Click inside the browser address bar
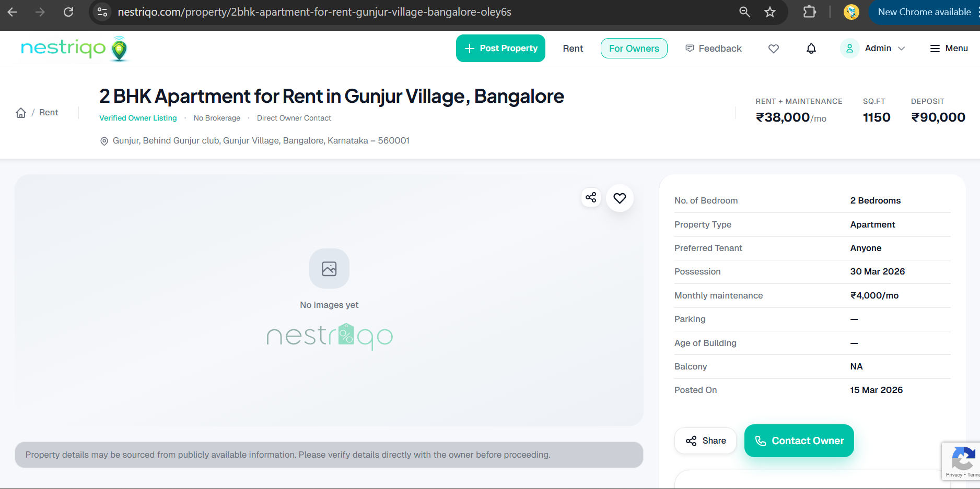 click(313, 11)
